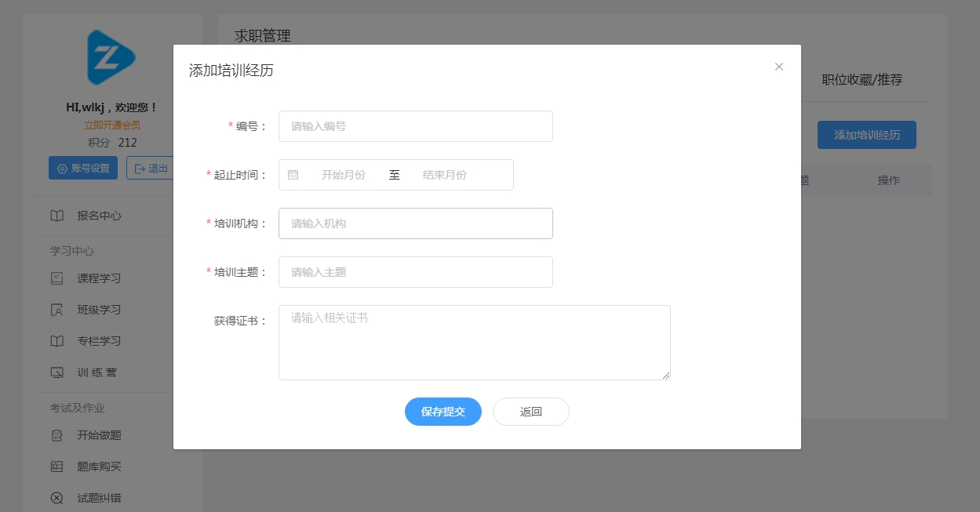
Task: Click the 班级学习 sidebar icon
Action: tap(57, 310)
